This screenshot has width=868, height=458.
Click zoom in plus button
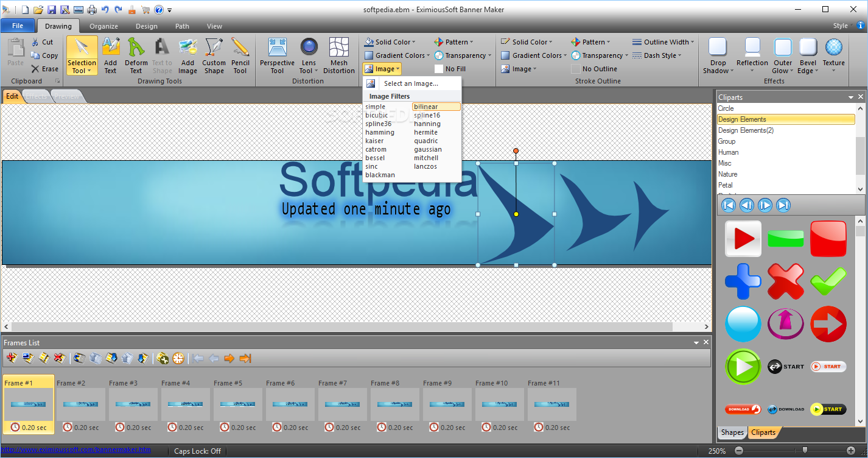point(852,451)
